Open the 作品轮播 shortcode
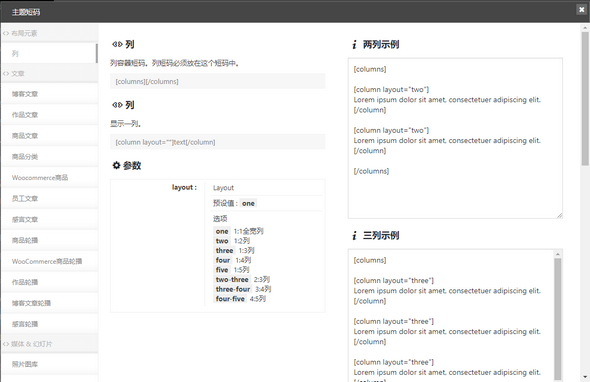The width and height of the screenshot is (590, 382). coord(50,282)
